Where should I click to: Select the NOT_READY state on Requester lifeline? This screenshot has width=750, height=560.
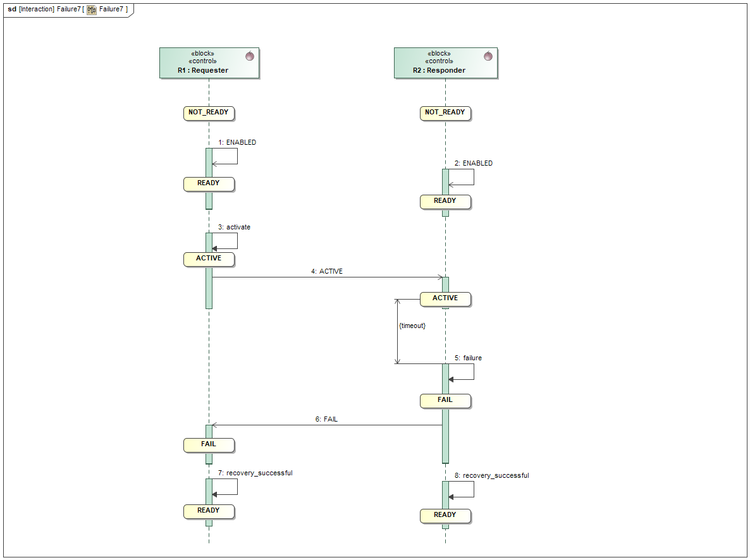[x=209, y=112]
